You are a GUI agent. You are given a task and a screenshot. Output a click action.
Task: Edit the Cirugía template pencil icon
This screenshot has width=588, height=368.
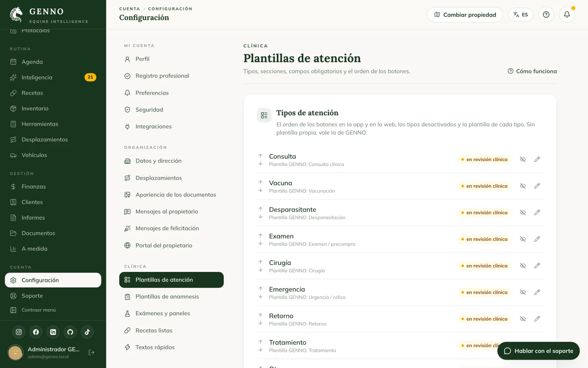click(537, 266)
